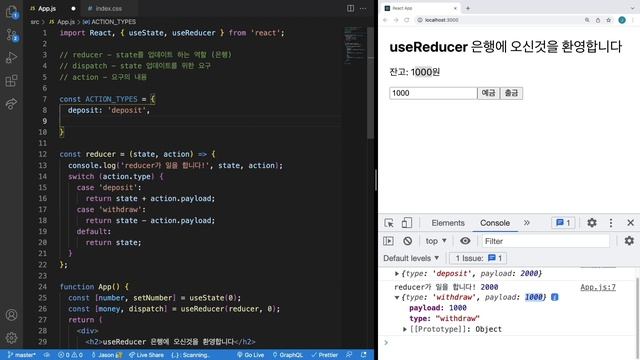Show more DevTools tabs

coord(527,222)
